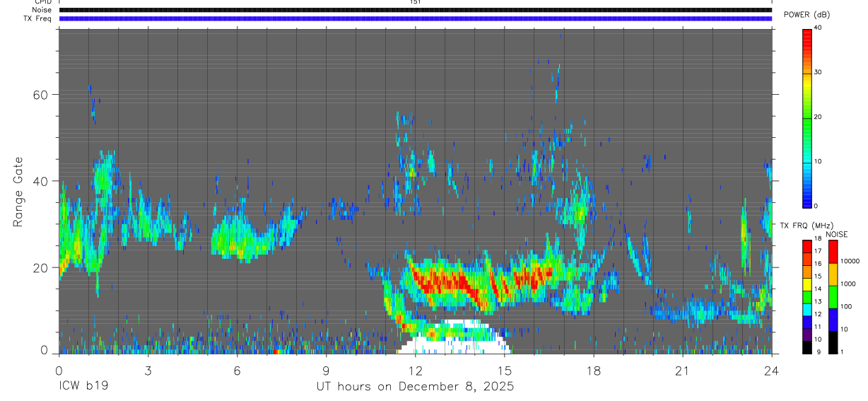
Task: Click the 20 tick on Range Gate axis
Action: tap(39, 267)
